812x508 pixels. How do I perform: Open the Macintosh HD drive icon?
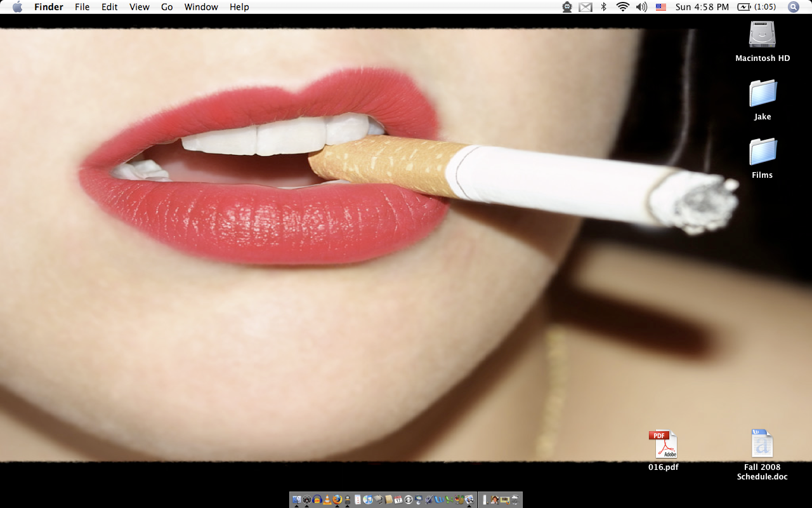762,34
